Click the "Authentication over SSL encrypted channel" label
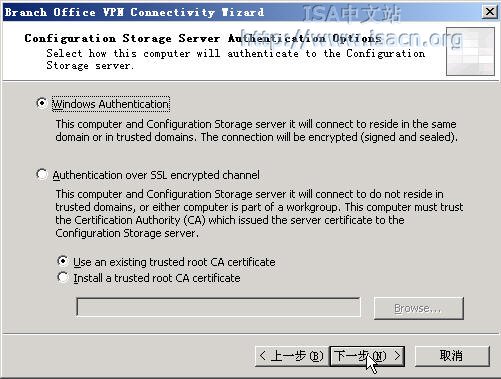This screenshot has height=379, width=501. (x=156, y=175)
